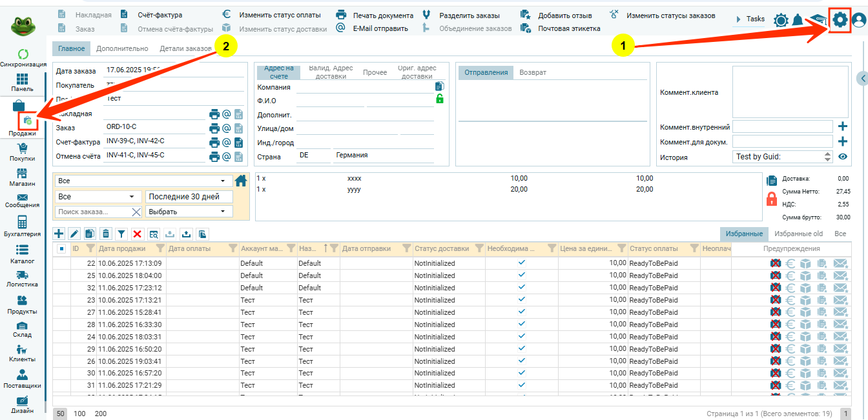Click the pencil edit icon in grid toolbar

[74, 234]
